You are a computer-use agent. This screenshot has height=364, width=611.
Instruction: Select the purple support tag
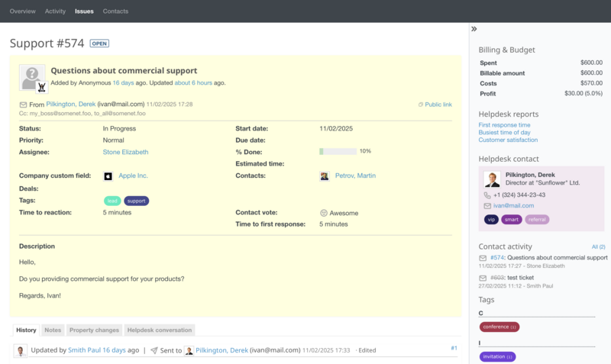pyautogui.click(x=137, y=201)
